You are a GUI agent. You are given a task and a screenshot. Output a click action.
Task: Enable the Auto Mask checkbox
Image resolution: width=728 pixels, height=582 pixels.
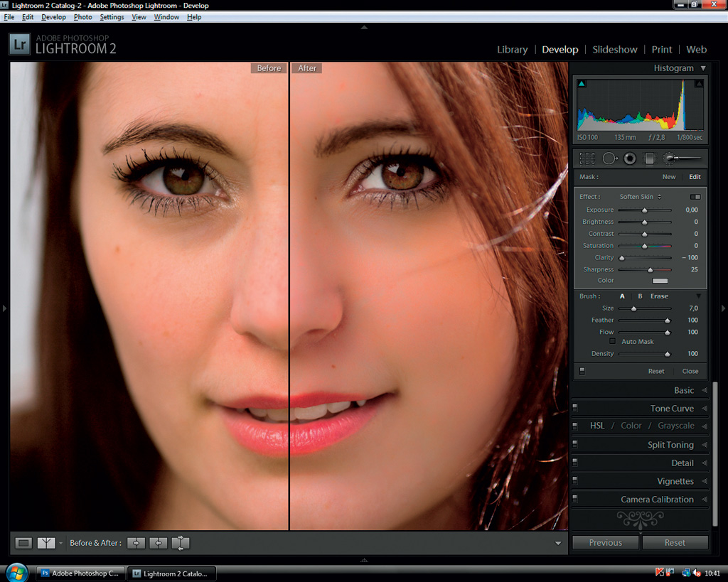[612, 342]
